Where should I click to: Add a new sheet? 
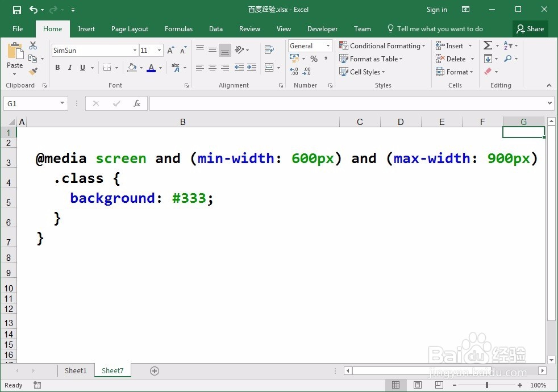click(x=155, y=371)
